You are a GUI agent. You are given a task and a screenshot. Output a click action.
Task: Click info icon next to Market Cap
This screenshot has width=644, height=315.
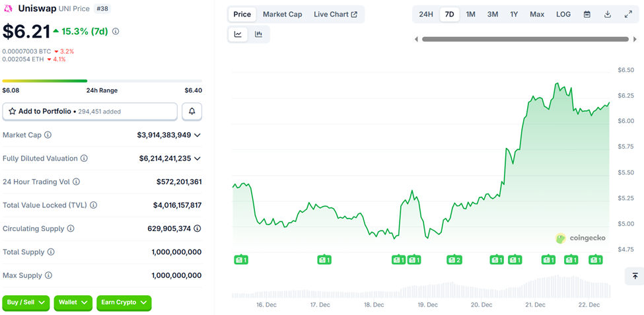click(48, 135)
